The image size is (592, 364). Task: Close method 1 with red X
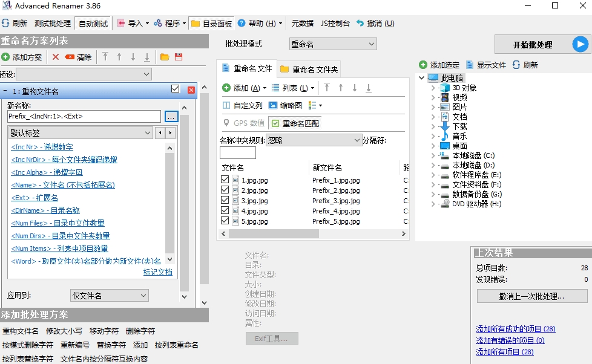(x=191, y=89)
